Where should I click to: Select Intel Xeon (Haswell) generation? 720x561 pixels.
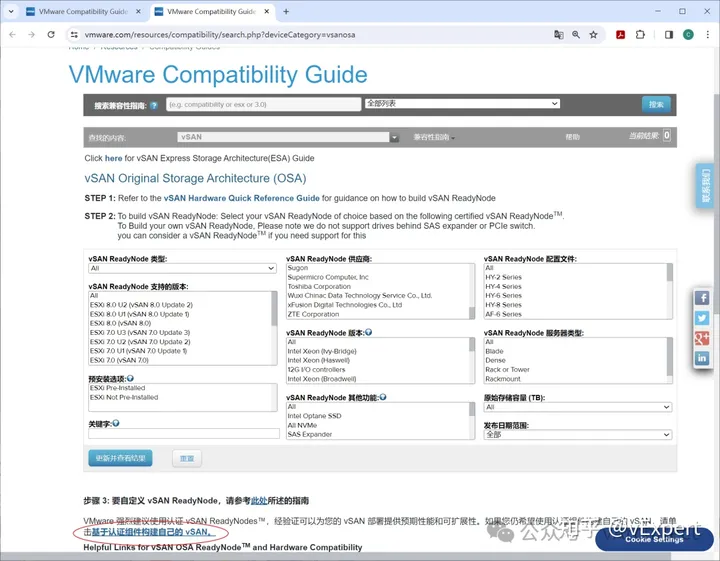click(318, 360)
